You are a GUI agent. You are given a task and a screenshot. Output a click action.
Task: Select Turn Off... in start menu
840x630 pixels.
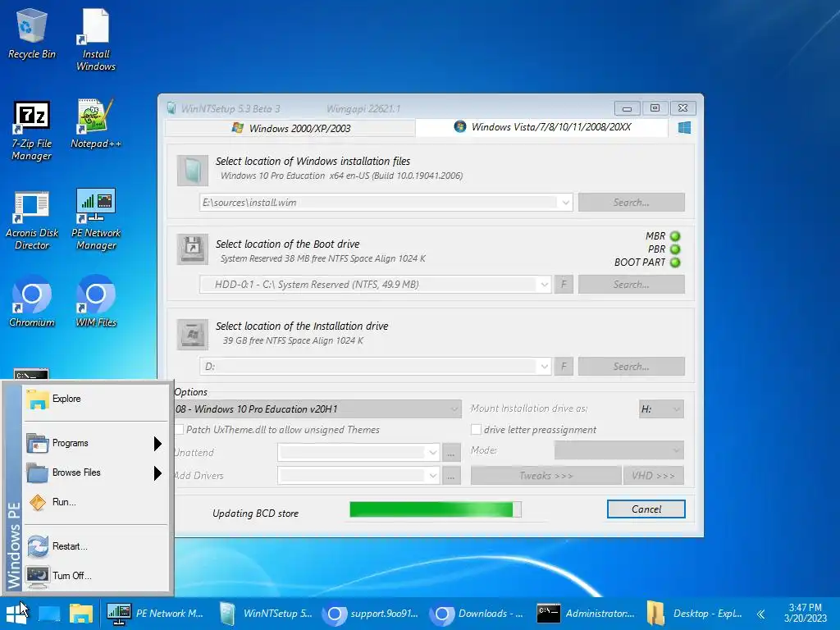point(95,576)
